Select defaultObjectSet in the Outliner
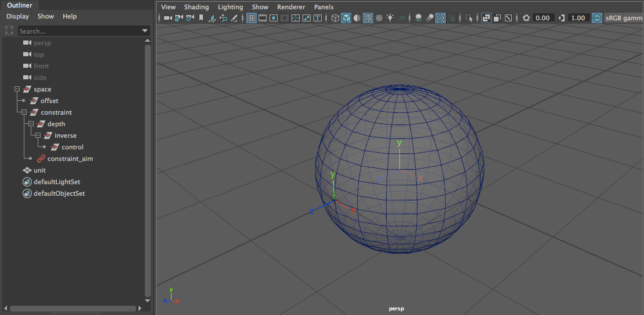Viewport: 644px width, 315px height. 59,193
